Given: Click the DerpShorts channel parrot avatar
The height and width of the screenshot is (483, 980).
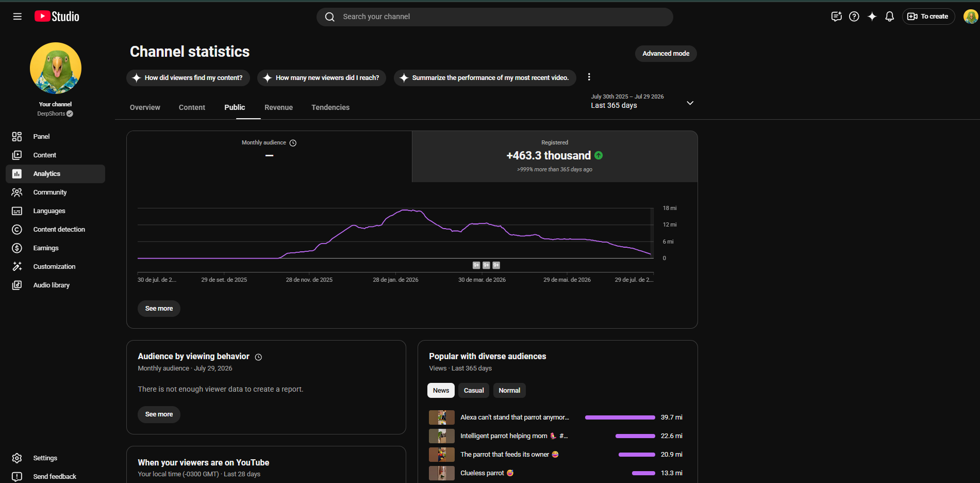Looking at the screenshot, I should click(56, 68).
